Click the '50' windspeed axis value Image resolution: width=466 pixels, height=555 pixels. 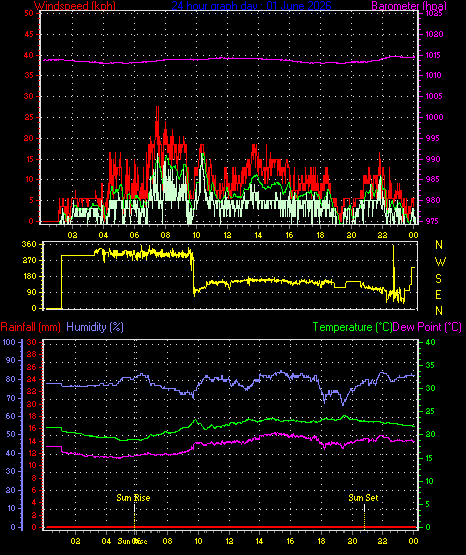click(x=29, y=13)
